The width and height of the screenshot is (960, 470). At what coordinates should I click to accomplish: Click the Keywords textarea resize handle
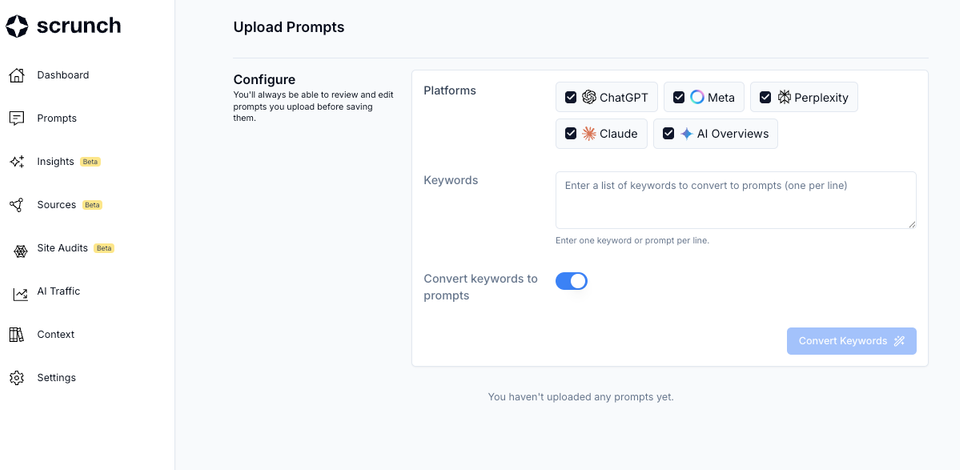[x=912, y=224]
